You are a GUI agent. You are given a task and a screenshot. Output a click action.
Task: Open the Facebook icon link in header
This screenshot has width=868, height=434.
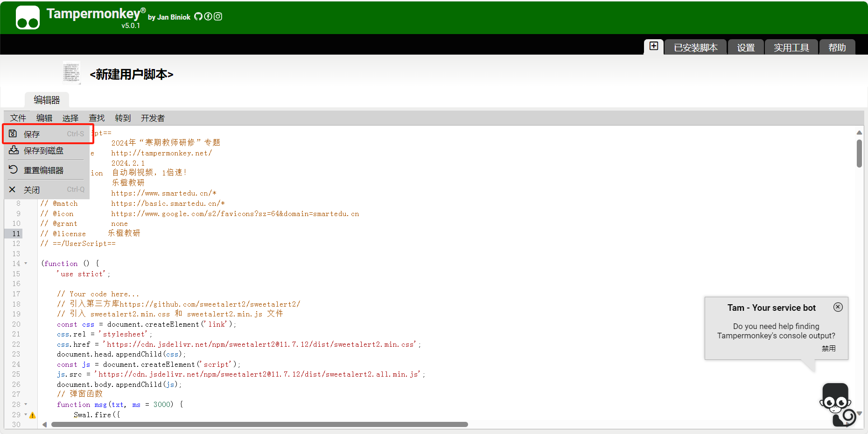[208, 16]
